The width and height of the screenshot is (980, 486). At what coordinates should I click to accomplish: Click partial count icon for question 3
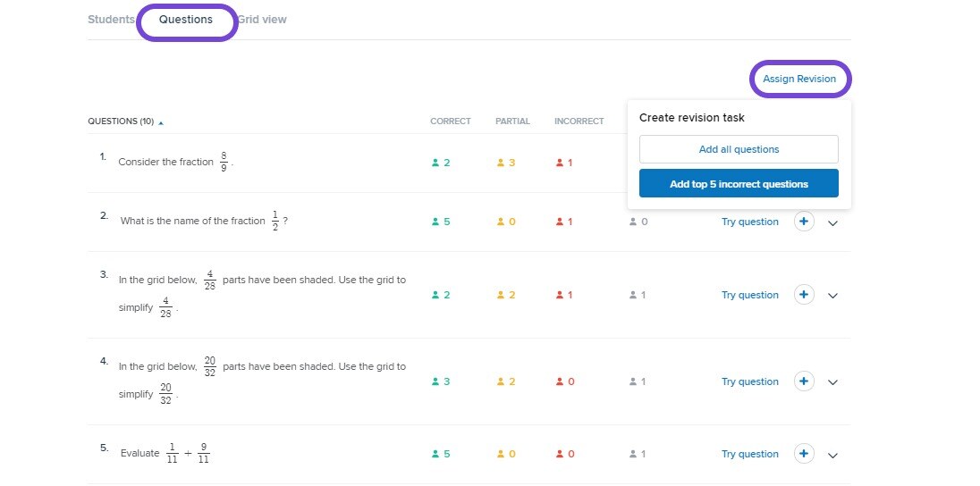(x=501, y=295)
